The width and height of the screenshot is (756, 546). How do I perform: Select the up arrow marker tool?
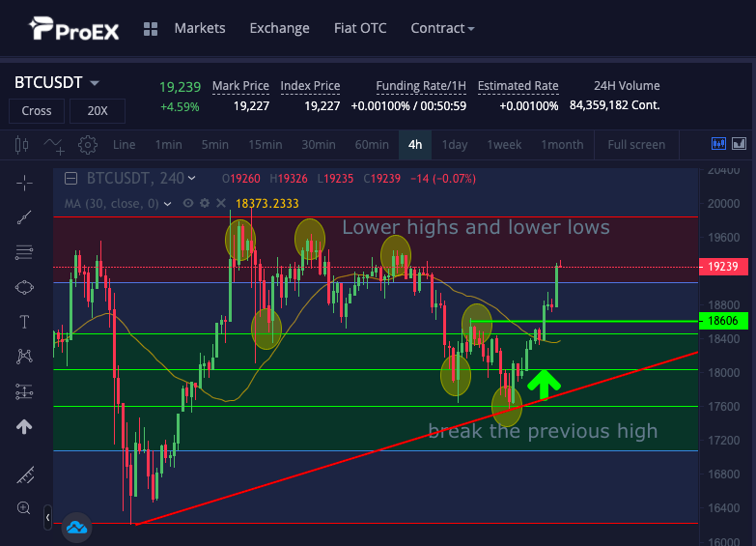[x=24, y=427]
